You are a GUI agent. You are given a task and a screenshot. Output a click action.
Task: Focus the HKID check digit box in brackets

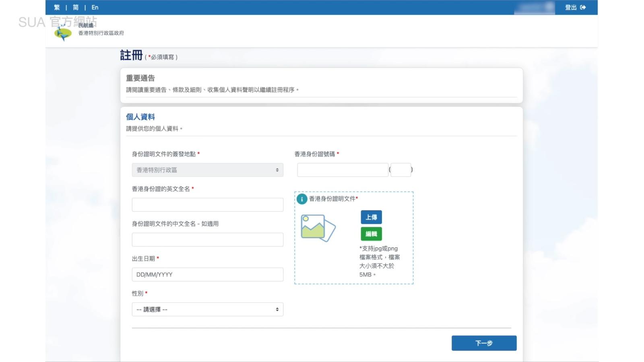coord(400,170)
